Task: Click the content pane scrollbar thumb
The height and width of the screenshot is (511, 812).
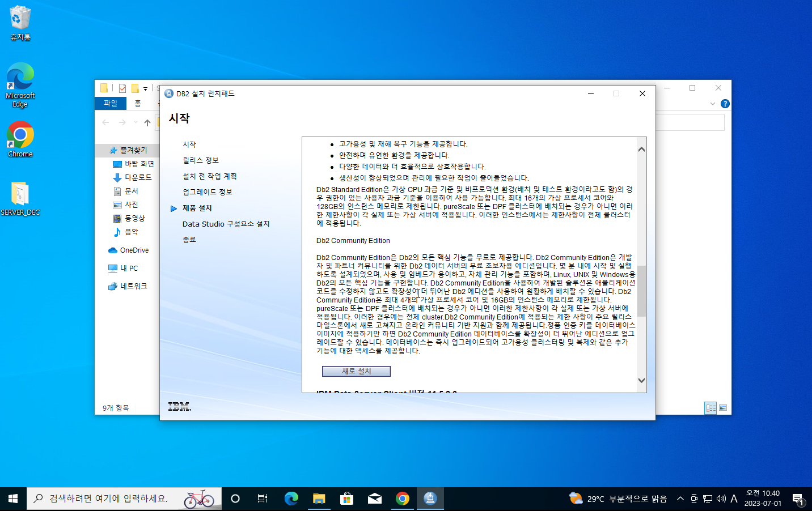Action: coord(641,291)
